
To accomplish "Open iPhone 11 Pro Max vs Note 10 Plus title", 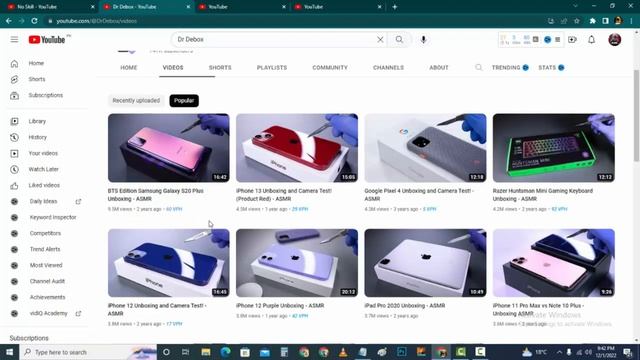I will click(538, 309).
